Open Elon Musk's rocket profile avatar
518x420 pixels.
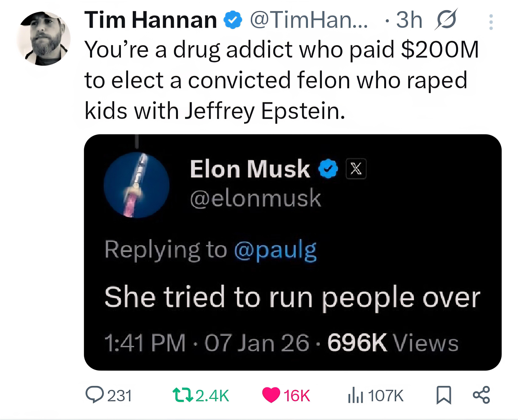(136, 185)
